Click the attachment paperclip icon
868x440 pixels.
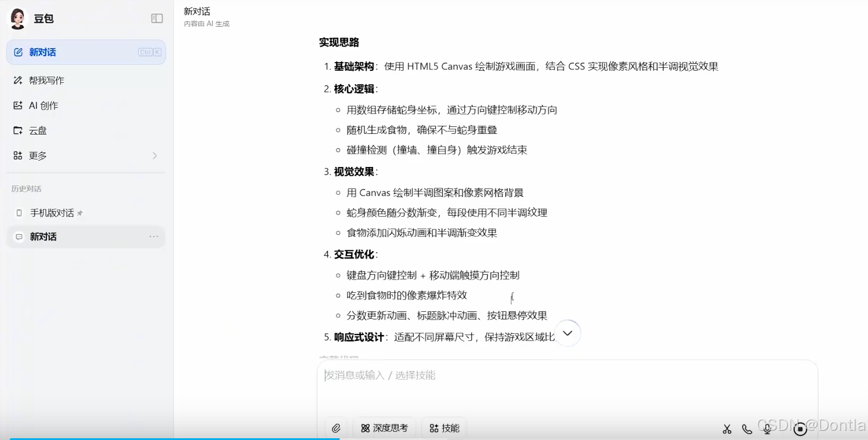[335, 428]
